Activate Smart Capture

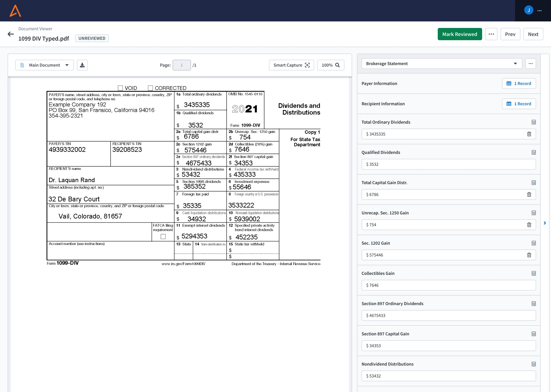click(291, 65)
